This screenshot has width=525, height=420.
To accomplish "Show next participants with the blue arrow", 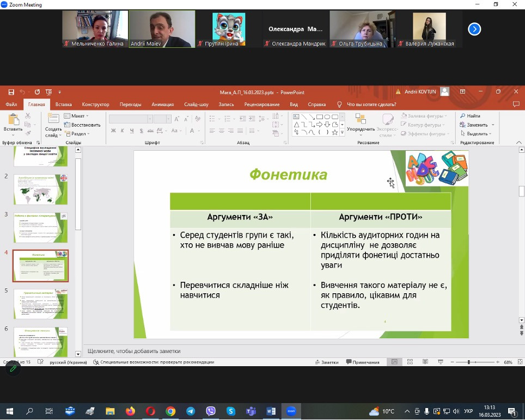I will tap(474, 29).
